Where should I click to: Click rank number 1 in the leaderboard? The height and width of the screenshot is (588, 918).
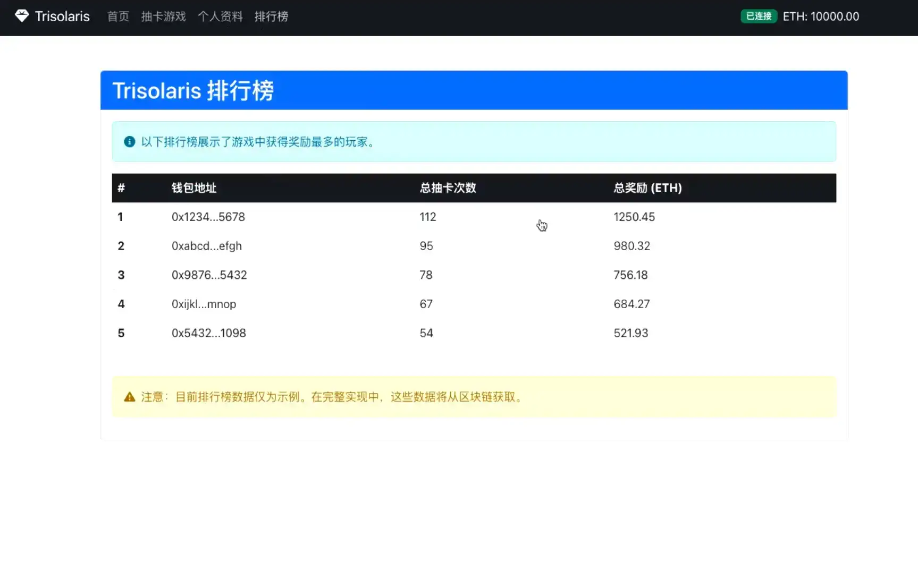pos(121,217)
